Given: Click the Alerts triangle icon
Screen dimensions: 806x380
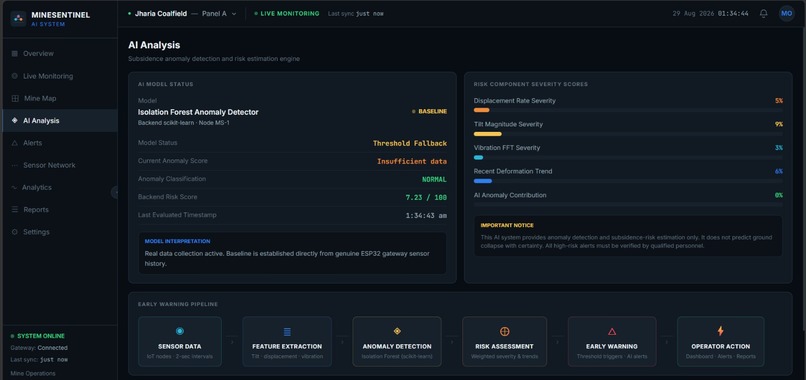Looking at the screenshot, I should [14, 143].
